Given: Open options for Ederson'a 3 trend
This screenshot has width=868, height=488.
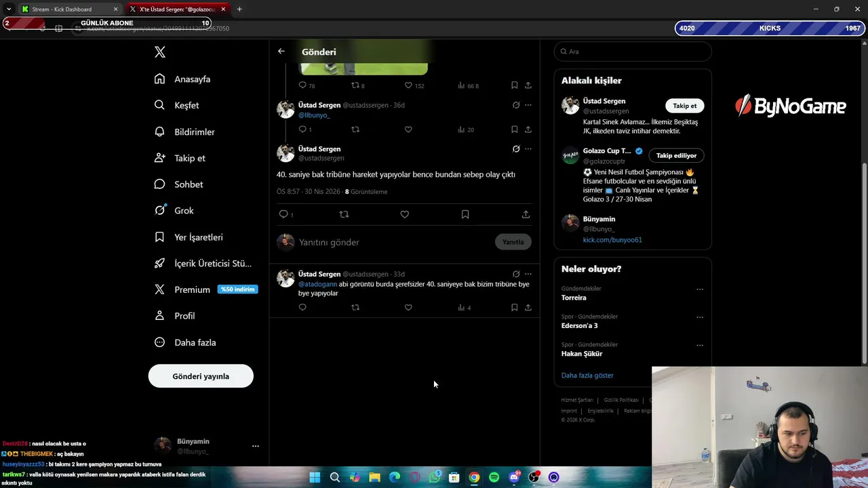Looking at the screenshot, I should [x=700, y=317].
